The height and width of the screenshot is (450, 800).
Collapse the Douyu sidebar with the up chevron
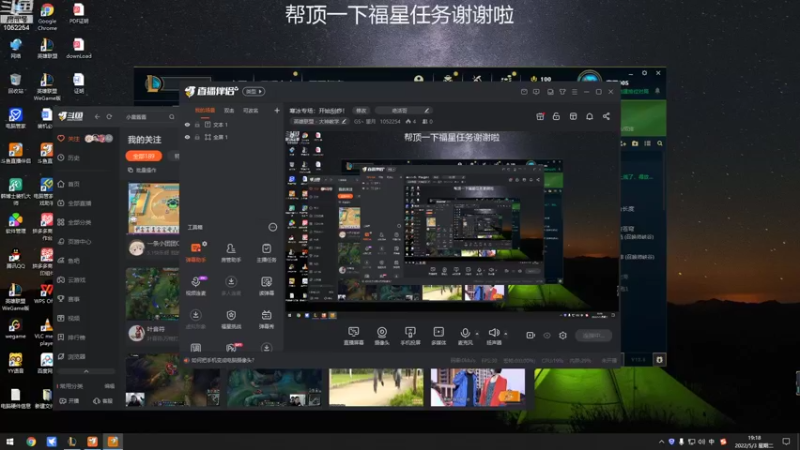pos(86,371)
